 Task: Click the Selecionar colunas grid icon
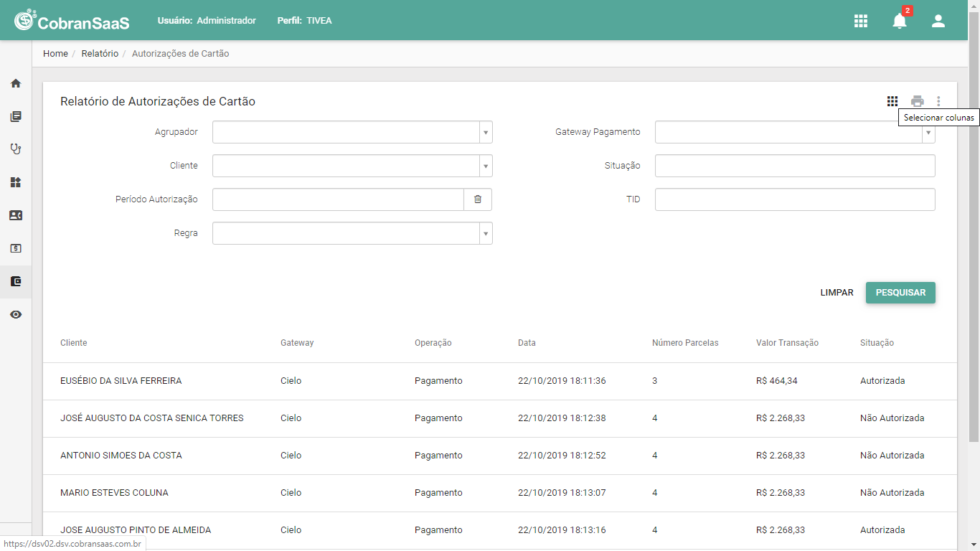tap(892, 101)
